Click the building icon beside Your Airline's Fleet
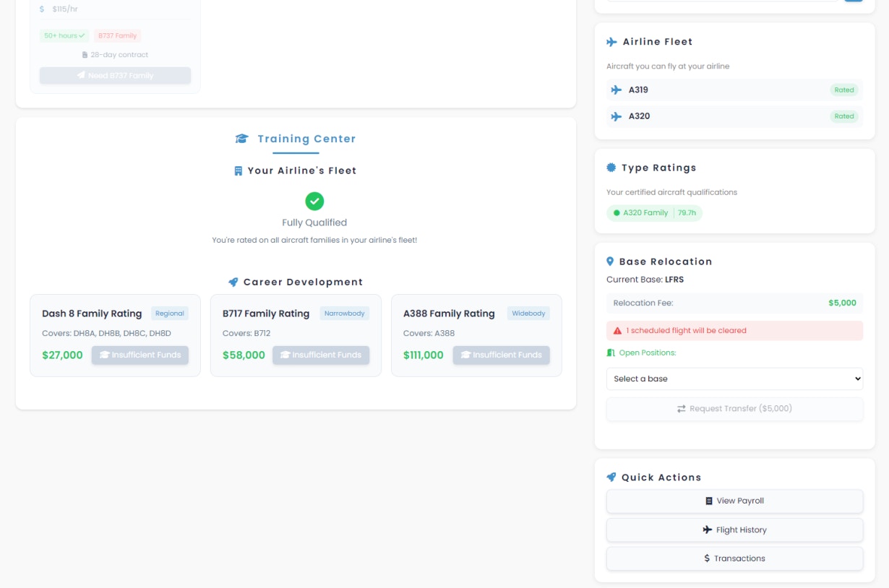The height and width of the screenshot is (588, 889). (x=238, y=171)
